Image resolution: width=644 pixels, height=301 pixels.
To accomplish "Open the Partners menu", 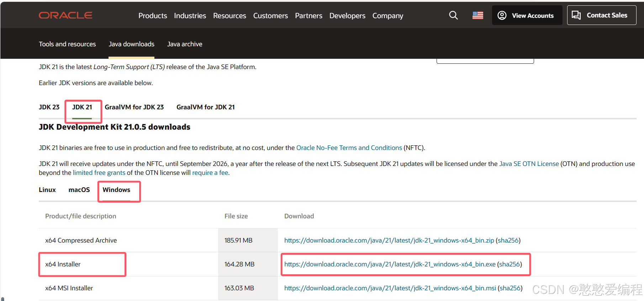I will 308,16.
